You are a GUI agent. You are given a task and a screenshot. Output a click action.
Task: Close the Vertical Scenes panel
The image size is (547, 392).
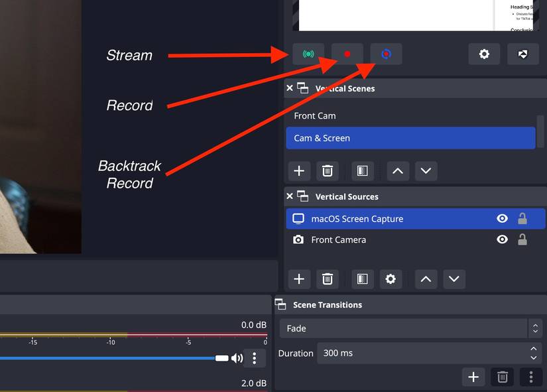pyautogui.click(x=290, y=88)
